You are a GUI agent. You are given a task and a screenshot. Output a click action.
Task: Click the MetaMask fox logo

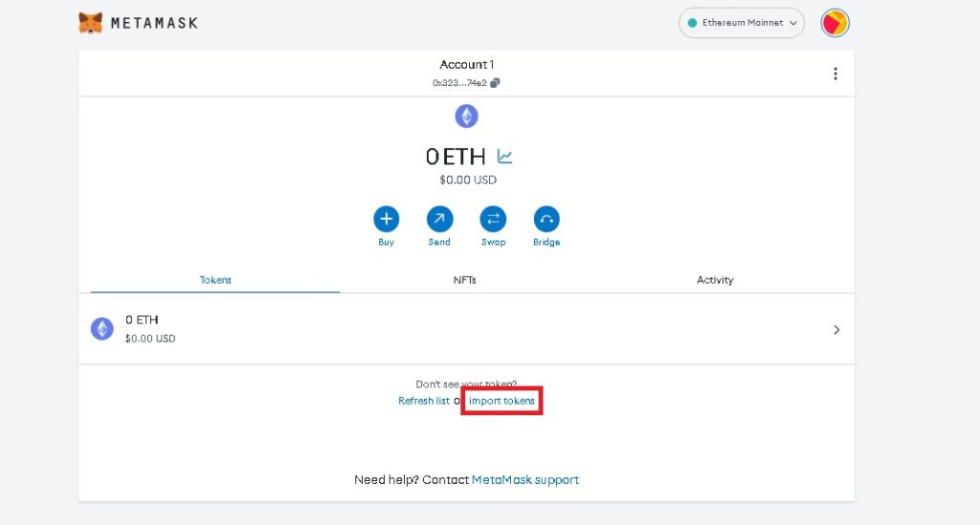(91, 22)
